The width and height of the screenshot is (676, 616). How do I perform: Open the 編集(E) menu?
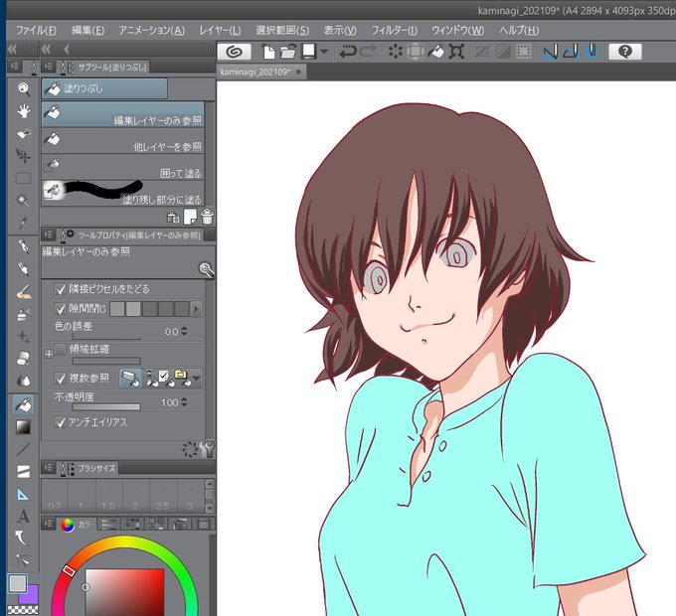point(87,30)
